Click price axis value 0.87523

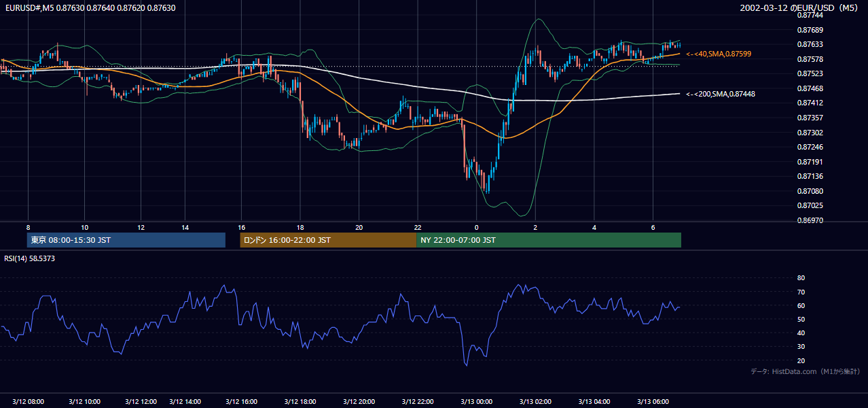tap(810, 74)
